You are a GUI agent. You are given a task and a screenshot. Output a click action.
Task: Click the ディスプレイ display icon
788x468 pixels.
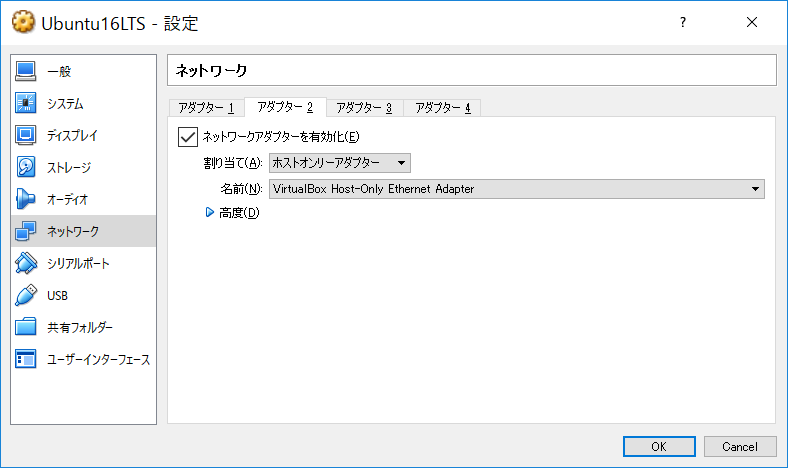pyautogui.click(x=27, y=136)
